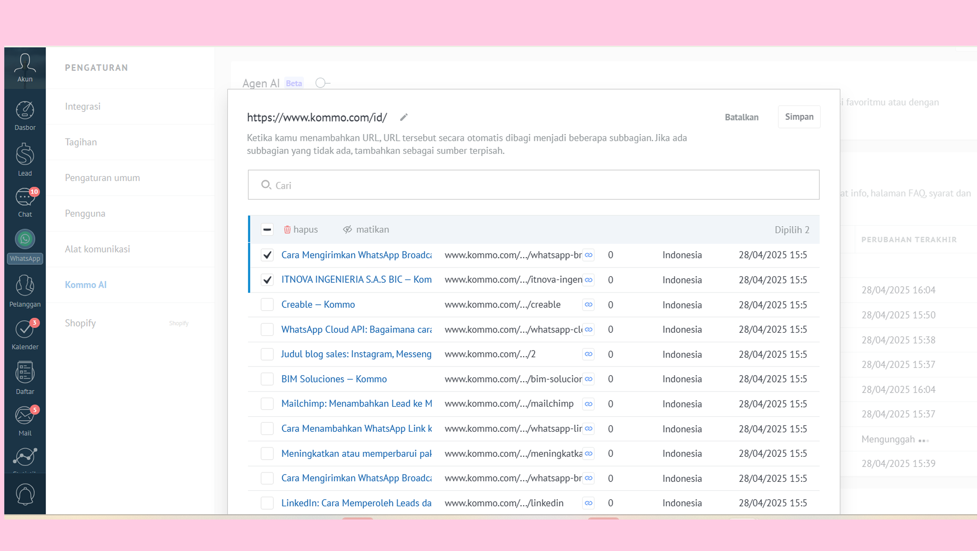The width and height of the screenshot is (980, 551).
Task: Open link icon for whatsapp-lin row
Action: (x=588, y=429)
